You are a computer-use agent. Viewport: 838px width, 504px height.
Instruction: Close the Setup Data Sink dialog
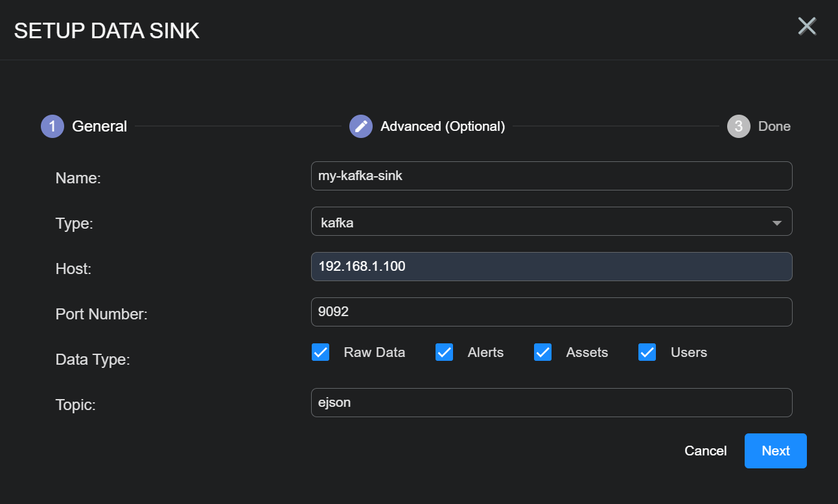[806, 27]
